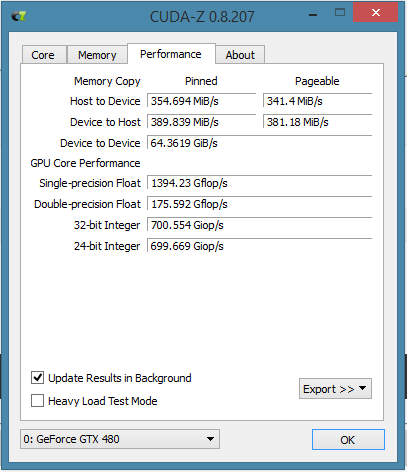Image resolution: width=407 pixels, height=472 pixels.
Task: Click the CUDA-Z app icon in title bar
Action: pos(19,16)
